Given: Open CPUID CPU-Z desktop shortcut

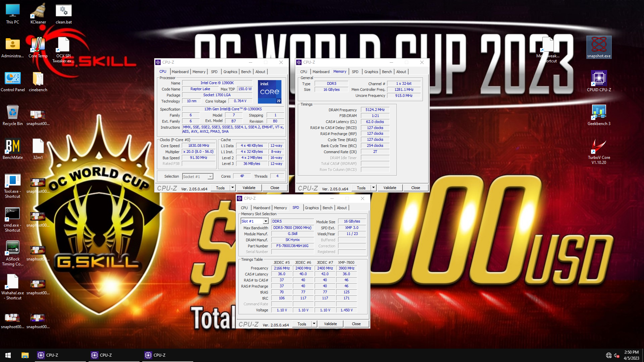Looking at the screenshot, I should click(x=599, y=82).
